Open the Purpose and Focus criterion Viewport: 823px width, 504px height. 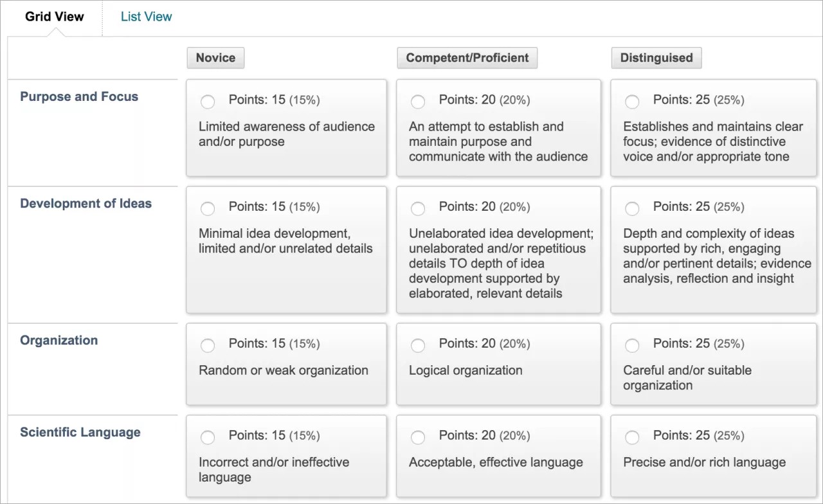[79, 96]
